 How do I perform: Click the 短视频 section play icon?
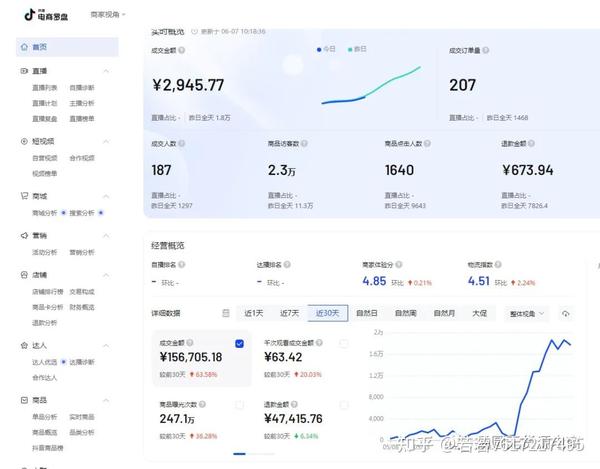[x=24, y=141]
